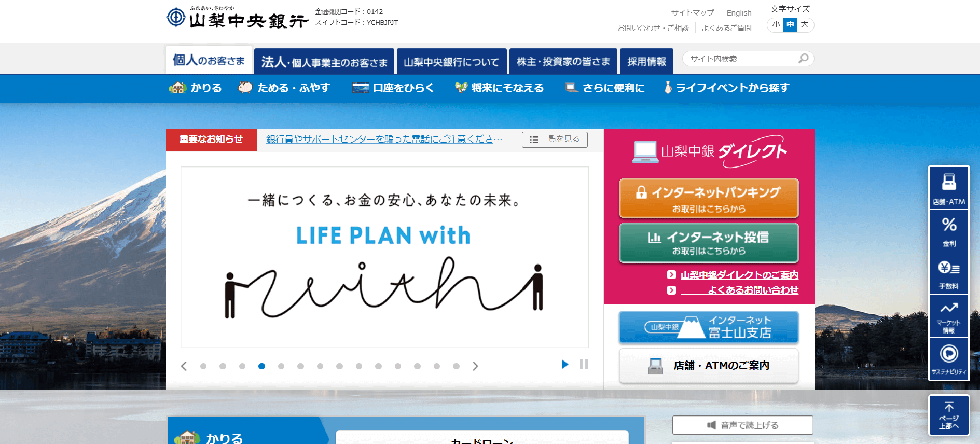Open 将来にそなえる menu
980x444 pixels.
point(499,88)
